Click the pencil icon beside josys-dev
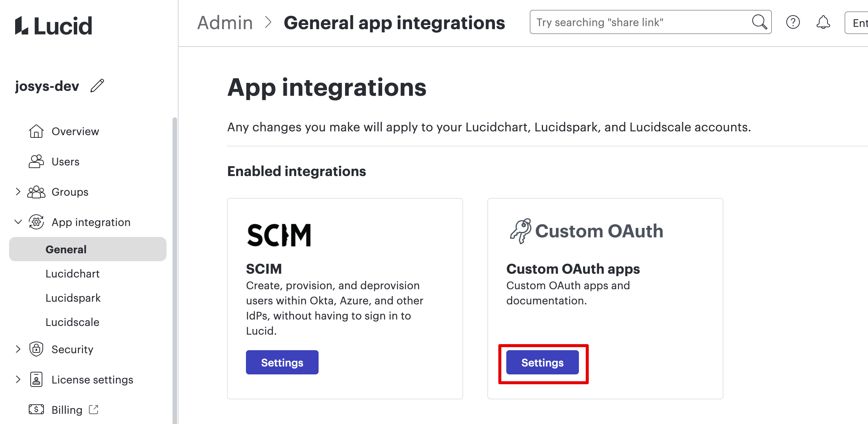This screenshot has width=868, height=424. [97, 86]
